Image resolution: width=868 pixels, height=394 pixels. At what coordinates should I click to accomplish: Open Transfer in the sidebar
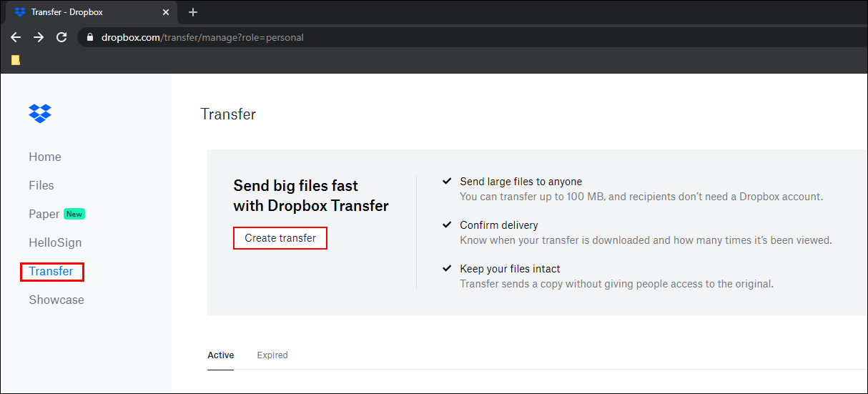pyautogui.click(x=51, y=271)
